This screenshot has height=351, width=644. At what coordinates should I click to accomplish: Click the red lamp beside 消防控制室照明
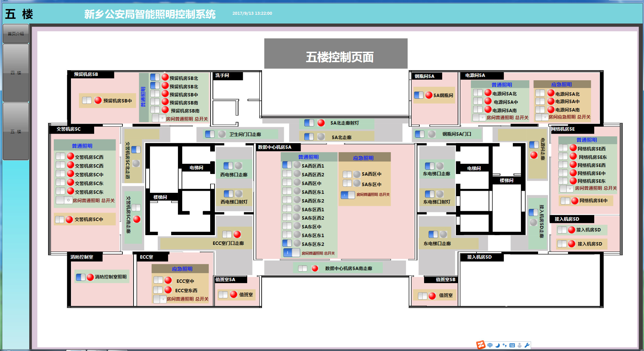[90, 277]
